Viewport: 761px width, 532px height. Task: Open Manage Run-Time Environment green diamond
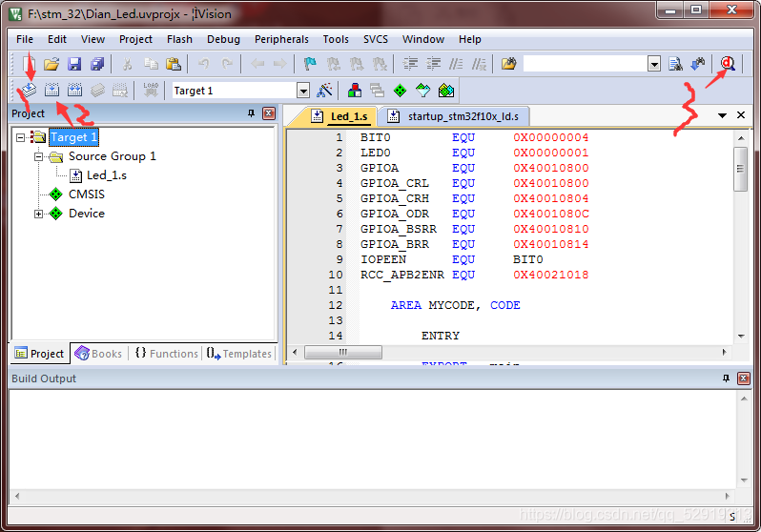pos(400,91)
